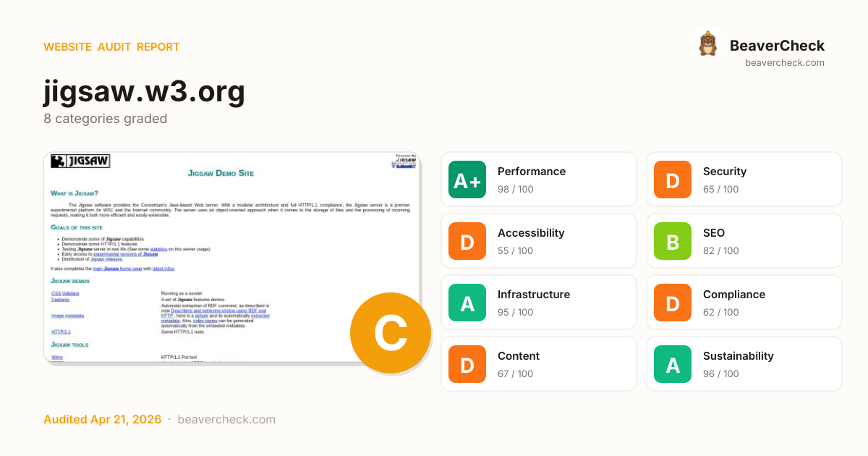
Task: Click the D grade badge for Accessibility
Action: point(467,241)
